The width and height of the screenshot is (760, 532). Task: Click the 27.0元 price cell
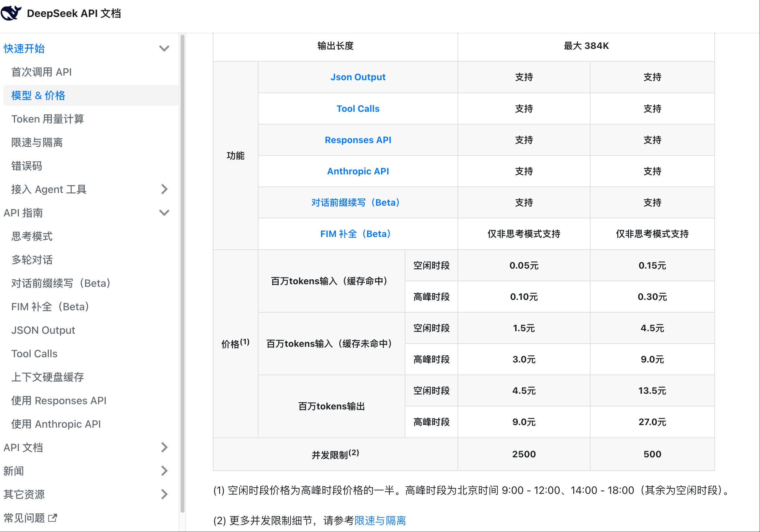(652, 422)
